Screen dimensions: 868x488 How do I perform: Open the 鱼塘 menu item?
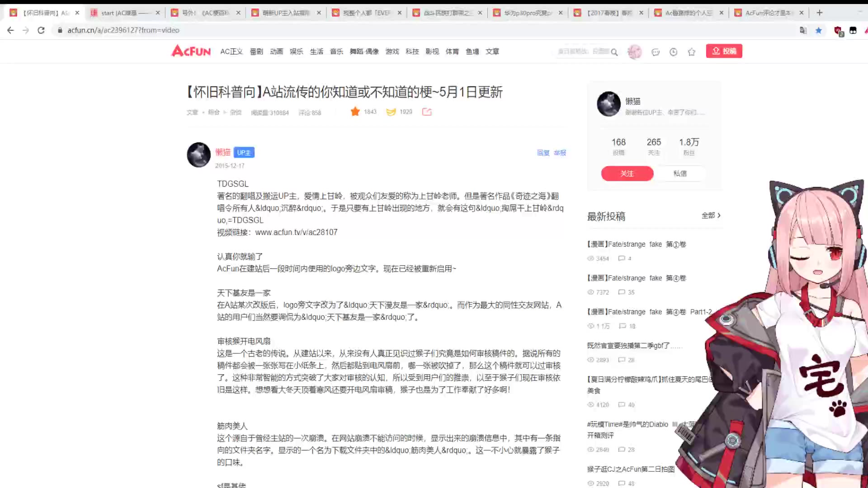coord(472,52)
